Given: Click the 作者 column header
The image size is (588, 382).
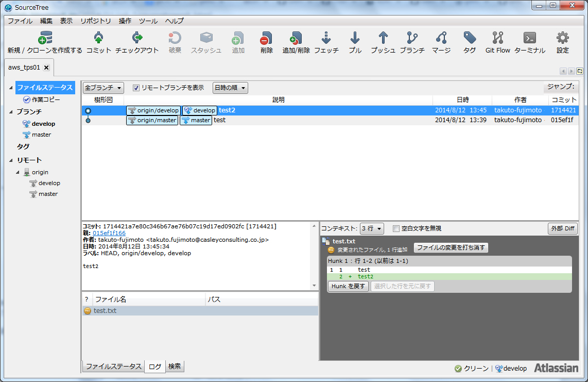Looking at the screenshot, I should [x=520, y=100].
